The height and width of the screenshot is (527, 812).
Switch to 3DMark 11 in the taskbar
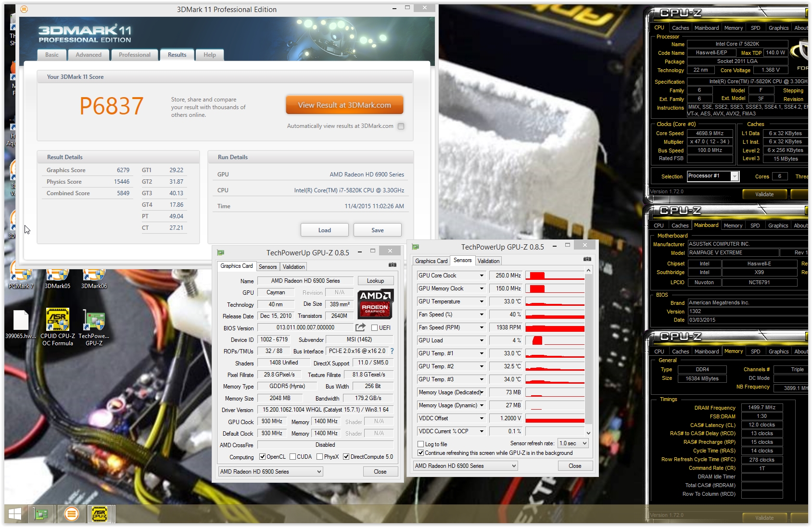click(71, 514)
